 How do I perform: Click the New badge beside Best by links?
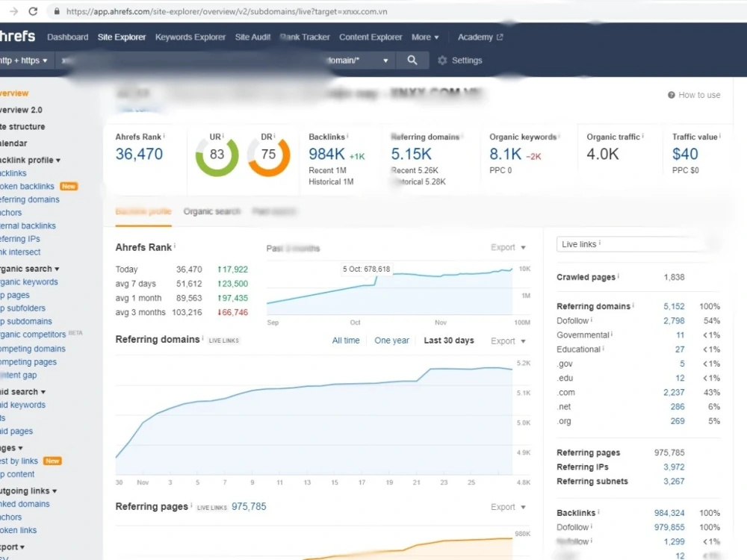pos(52,461)
